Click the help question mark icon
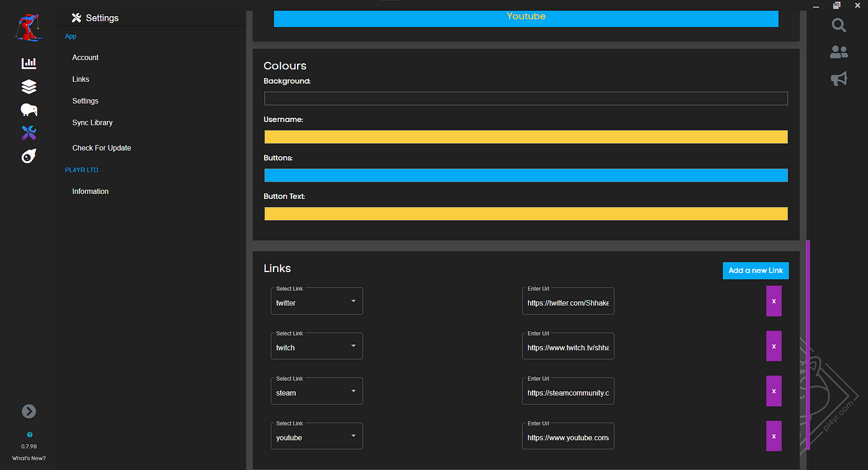868x470 pixels. pyautogui.click(x=29, y=435)
